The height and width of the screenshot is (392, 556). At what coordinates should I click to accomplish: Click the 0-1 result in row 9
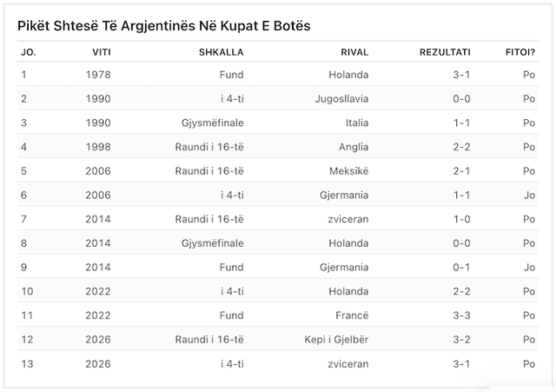[x=461, y=267]
